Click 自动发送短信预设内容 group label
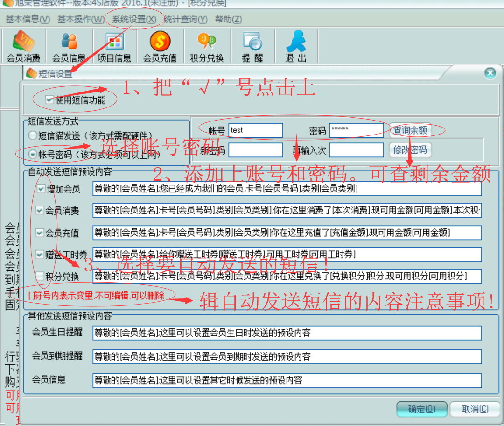 [70, 172]
